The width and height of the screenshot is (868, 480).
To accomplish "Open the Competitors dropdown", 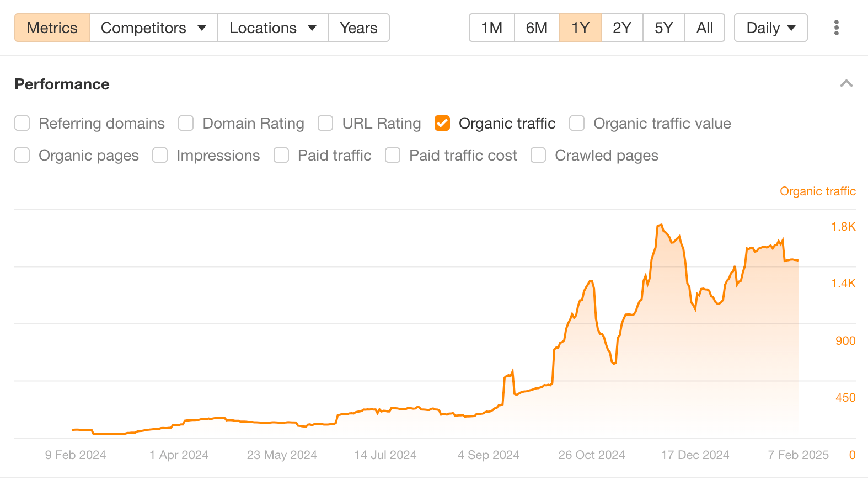I will pos(153,28).
